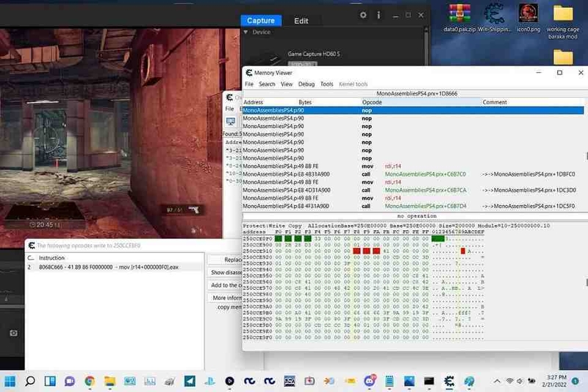The width and height of the screenshot is (588, 392).
Task: Open clock showing 3:27 PM
Action: click(556, 381)
